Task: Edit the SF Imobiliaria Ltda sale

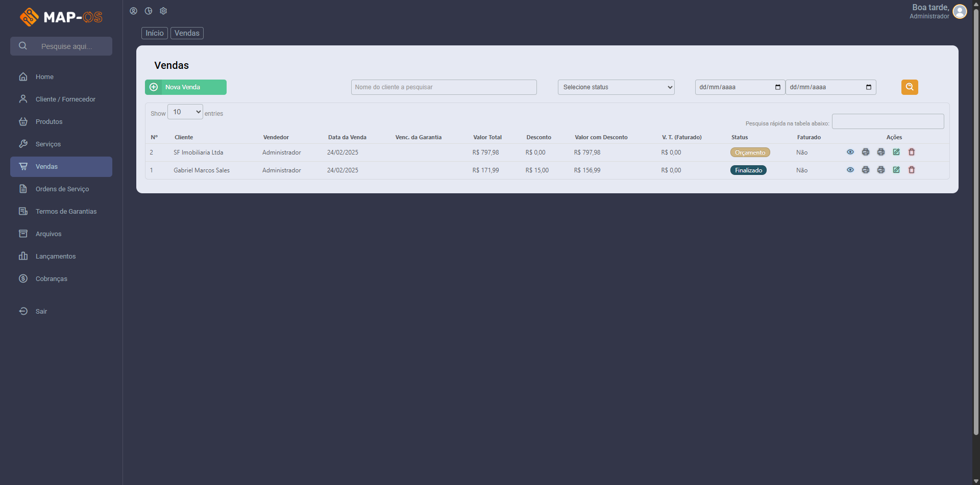Action: point(896,152)
